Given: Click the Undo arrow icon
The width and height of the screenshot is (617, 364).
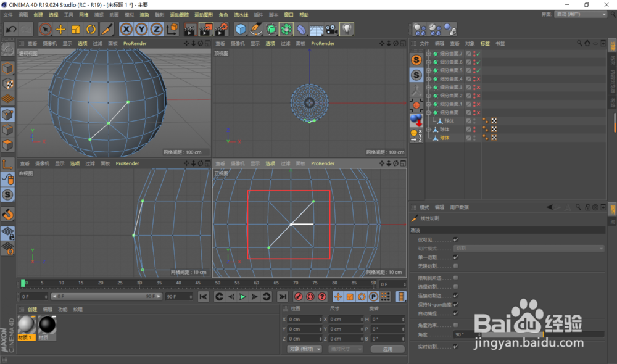Looking at the screenshot, I should coord(11,29).
